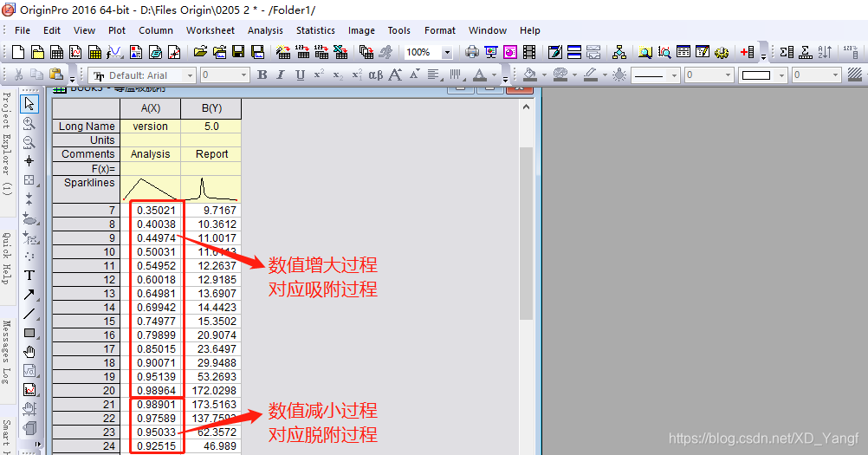Expand the fill color bucket dropdown arrow
This screenshot has height=455, width=868.
coord(544,75)
